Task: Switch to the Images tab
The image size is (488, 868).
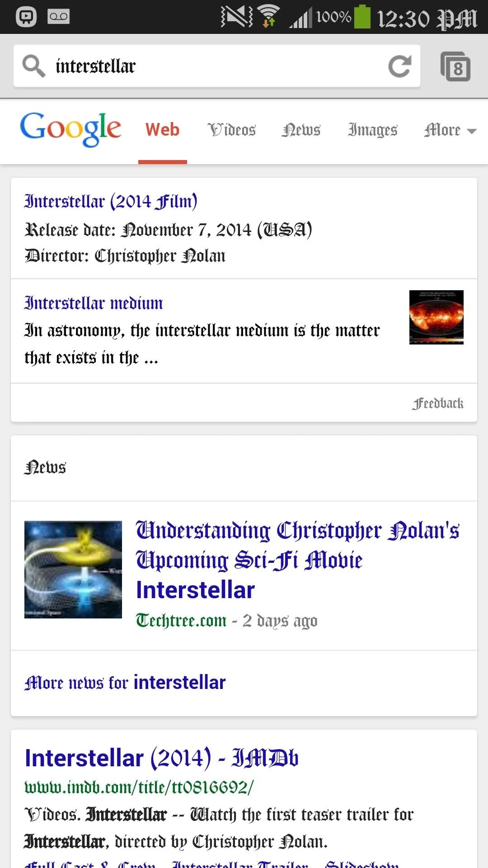Action: point(372,130)
